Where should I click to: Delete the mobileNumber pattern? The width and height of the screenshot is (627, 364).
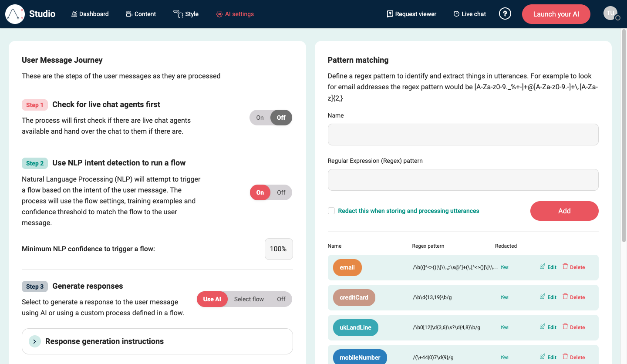(573, 357)
